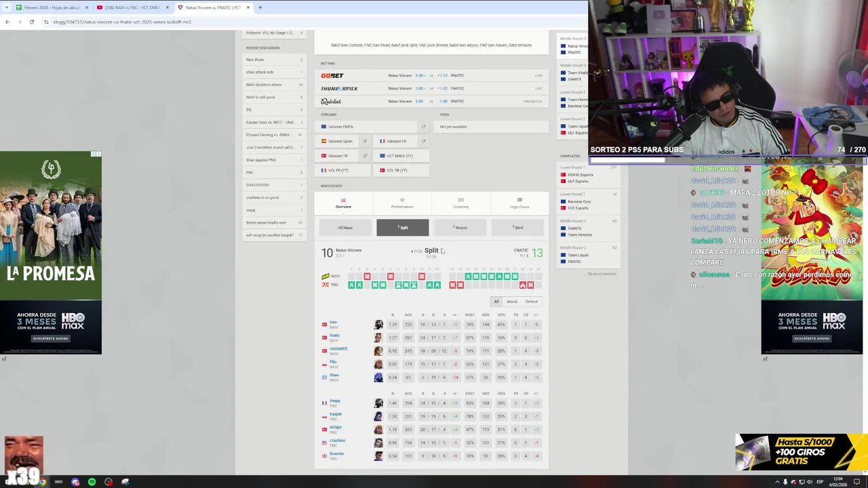
Task: Close the YouTube NAVI vs FNC tab
Action: click(167, 7)
